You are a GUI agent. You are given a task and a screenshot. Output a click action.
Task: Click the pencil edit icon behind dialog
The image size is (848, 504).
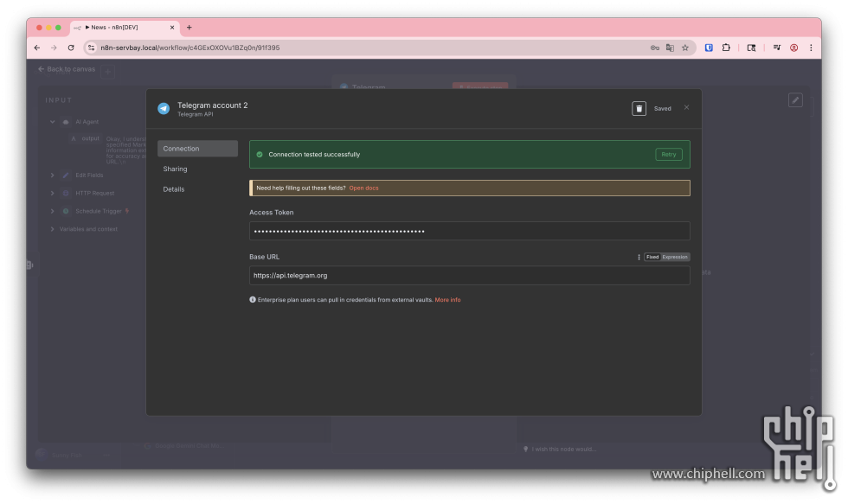coord(795,100)
